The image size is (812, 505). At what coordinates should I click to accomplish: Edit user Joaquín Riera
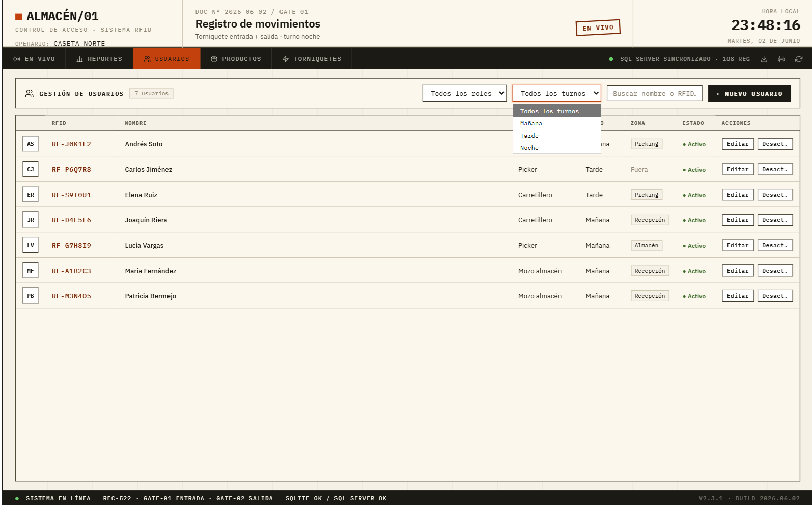click(738, 220)
